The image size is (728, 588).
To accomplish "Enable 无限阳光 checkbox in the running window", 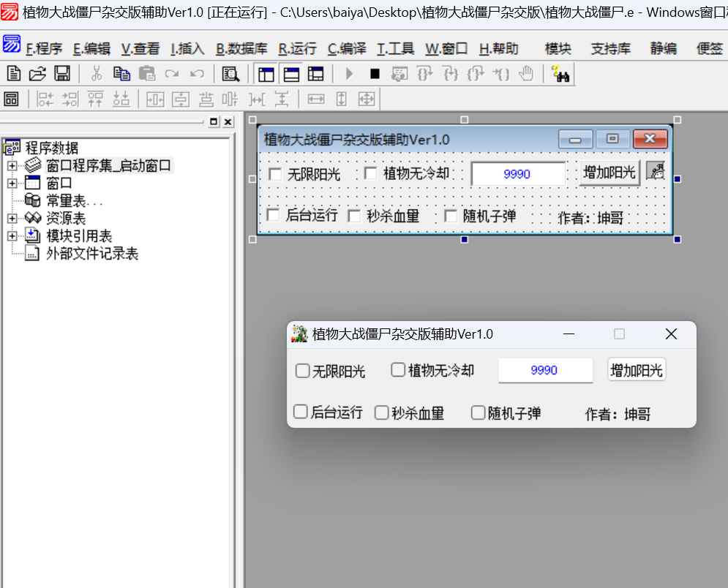I will tap(302, 371).
